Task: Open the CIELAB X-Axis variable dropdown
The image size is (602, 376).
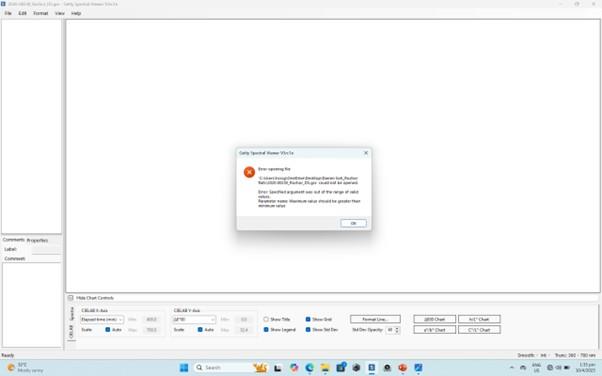Action: [102, 319]
